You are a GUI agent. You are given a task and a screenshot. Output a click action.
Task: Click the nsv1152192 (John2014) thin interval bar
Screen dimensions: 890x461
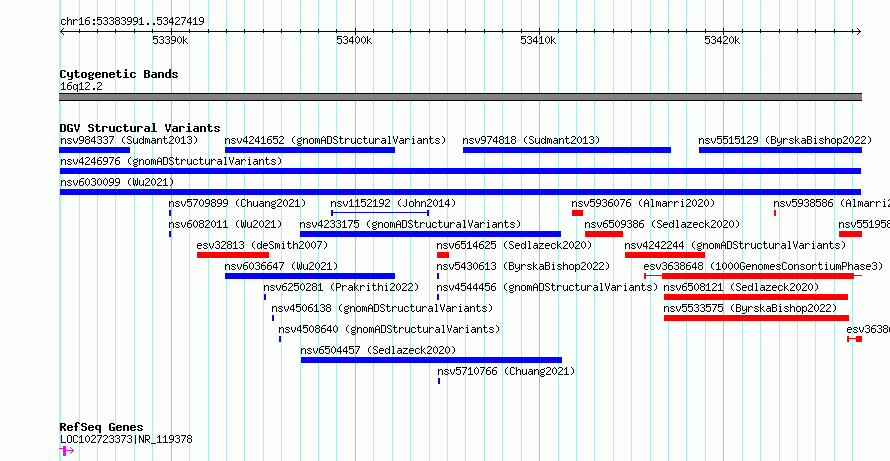pyautogui.click(x=380, y=213)
